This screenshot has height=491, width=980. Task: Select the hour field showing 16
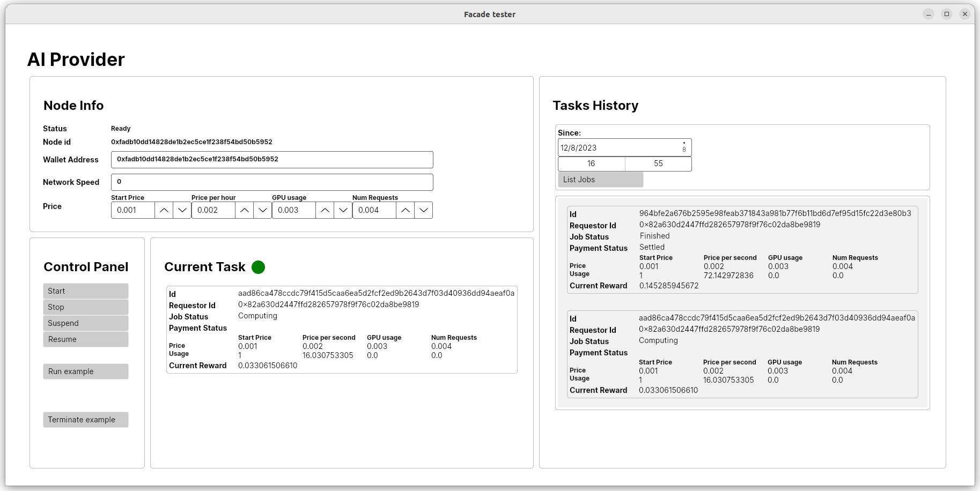coord(591,163)
